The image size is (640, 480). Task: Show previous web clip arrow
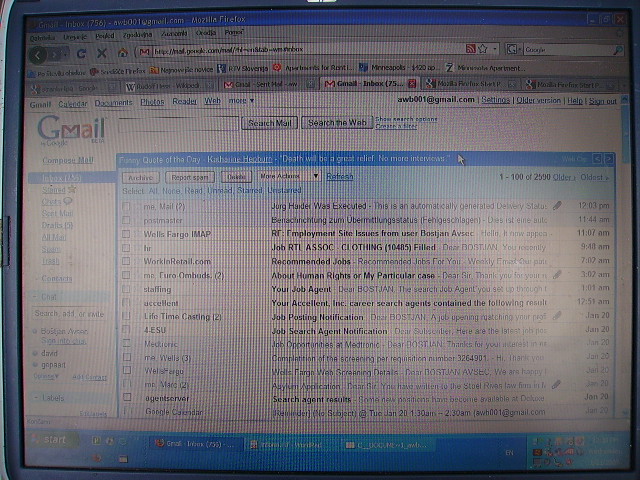coord(597,159)
